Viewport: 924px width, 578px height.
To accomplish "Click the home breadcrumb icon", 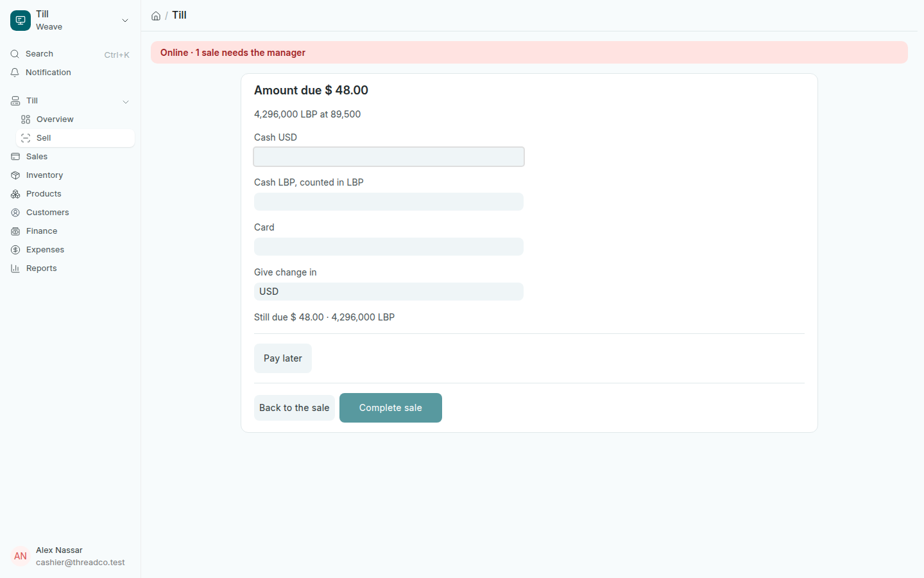I will pos(156,16).
